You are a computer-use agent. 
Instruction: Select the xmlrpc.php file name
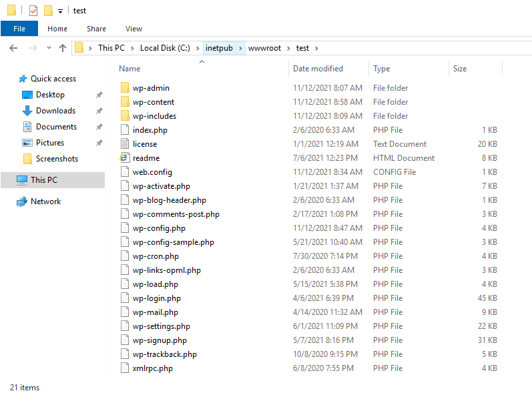tap(153, 368)
